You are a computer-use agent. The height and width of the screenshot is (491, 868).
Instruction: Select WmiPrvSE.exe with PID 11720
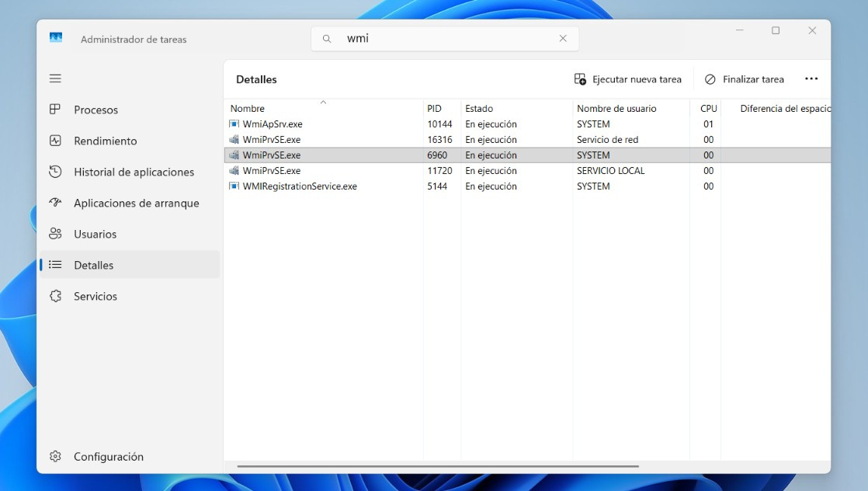(x=527, y=171)
